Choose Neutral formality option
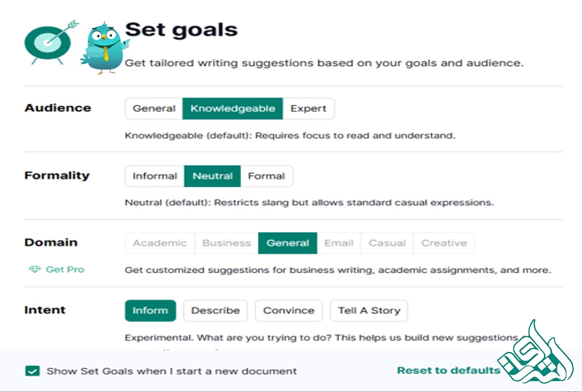This screenshot has width=582, height=392. (212, 176)
